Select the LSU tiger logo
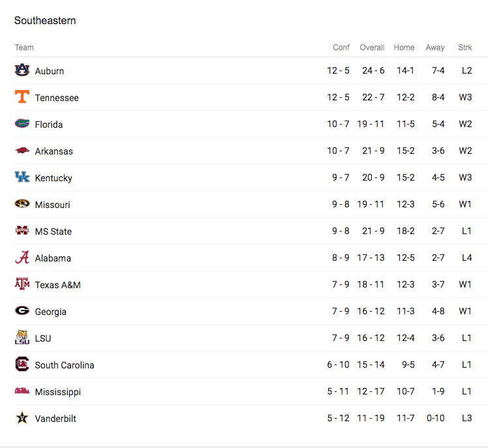Viewport: 488px width, 448px height. coord(22,338)
